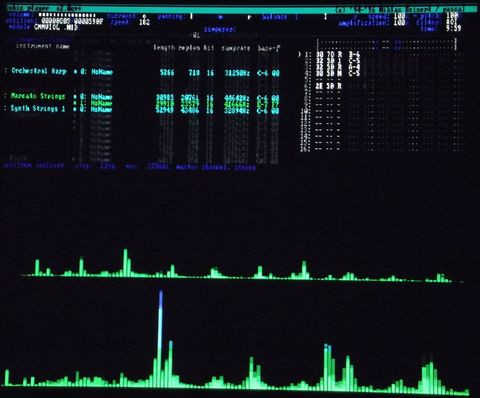This screenshot has width=480, height=398.
Task: Click the amplification value 100
Action: click(x=399, y=23)
